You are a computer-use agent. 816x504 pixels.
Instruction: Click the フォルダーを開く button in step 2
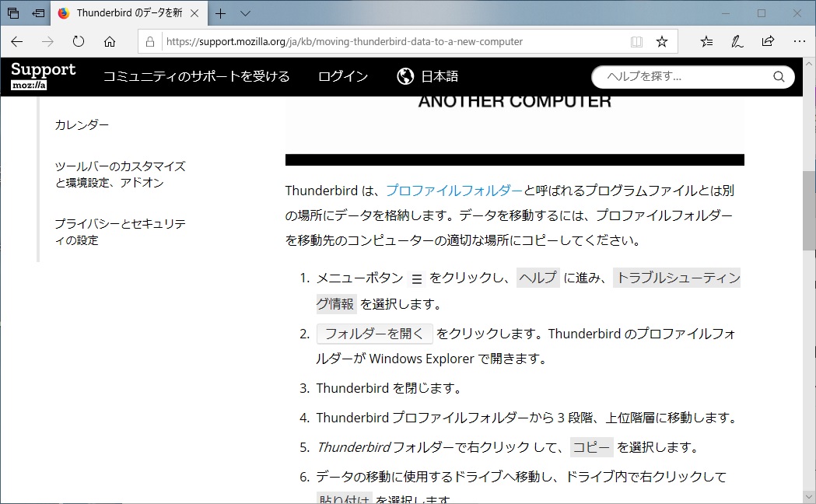pos(375,334)
